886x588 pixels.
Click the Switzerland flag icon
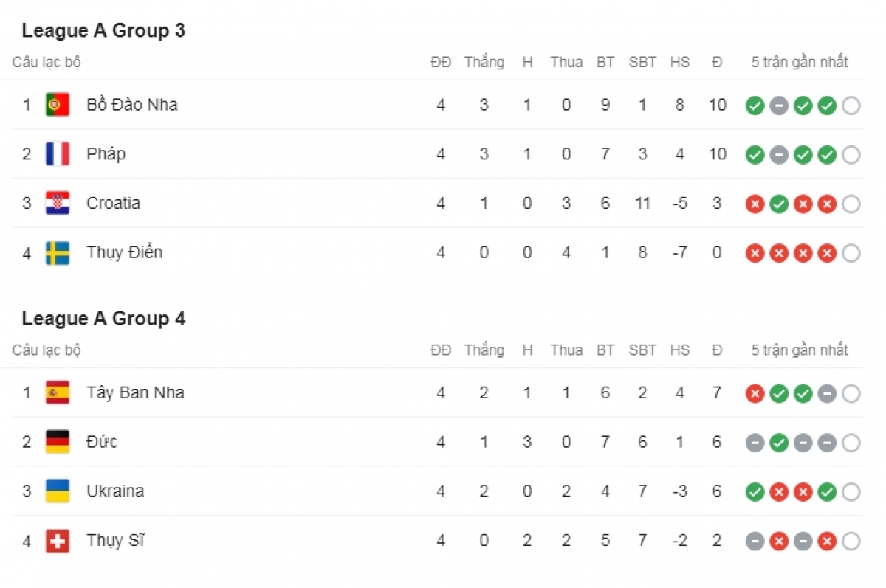pos(58,541)
